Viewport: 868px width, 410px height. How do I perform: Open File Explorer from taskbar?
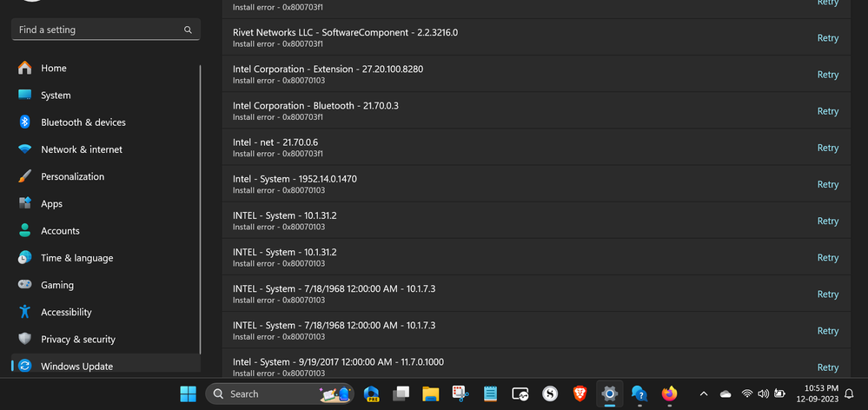point(431,394)
